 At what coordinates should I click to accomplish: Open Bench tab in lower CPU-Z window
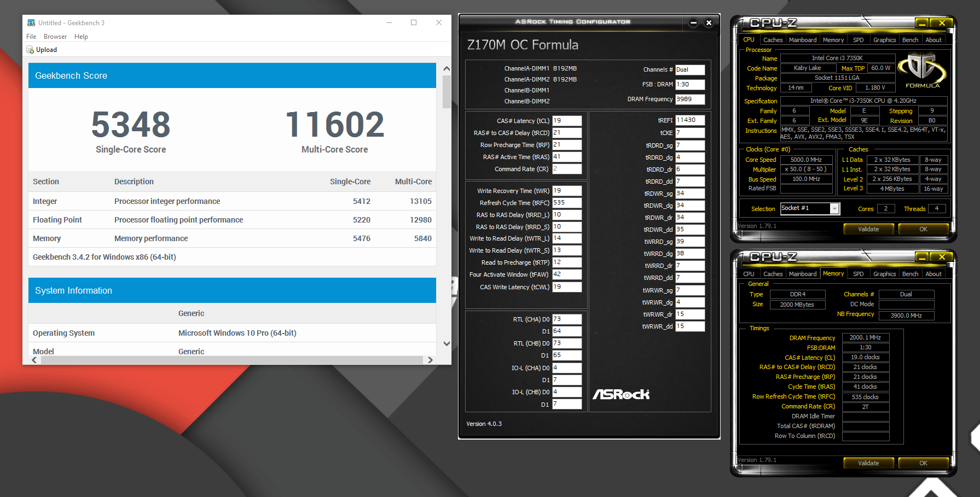click(x=910, y=274)
